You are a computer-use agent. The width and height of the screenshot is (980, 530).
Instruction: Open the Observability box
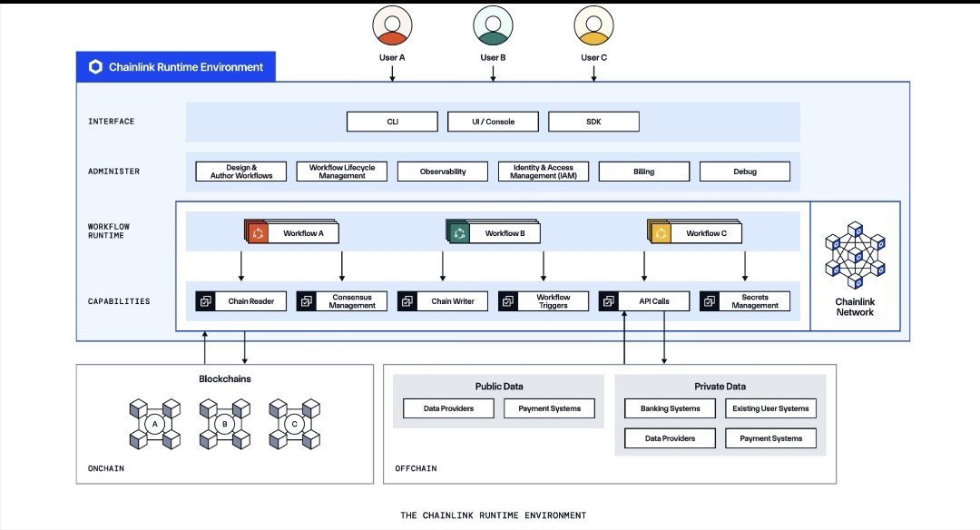(443, 172)
